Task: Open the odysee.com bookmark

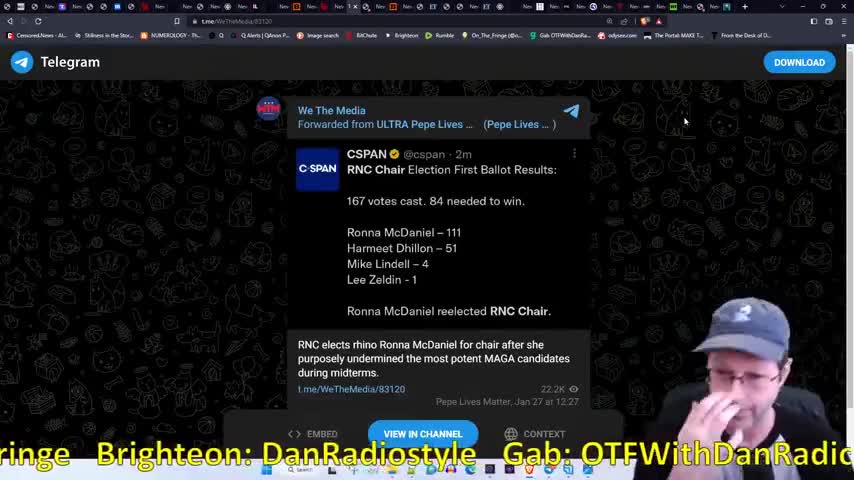Action: (x=618, y=35)
